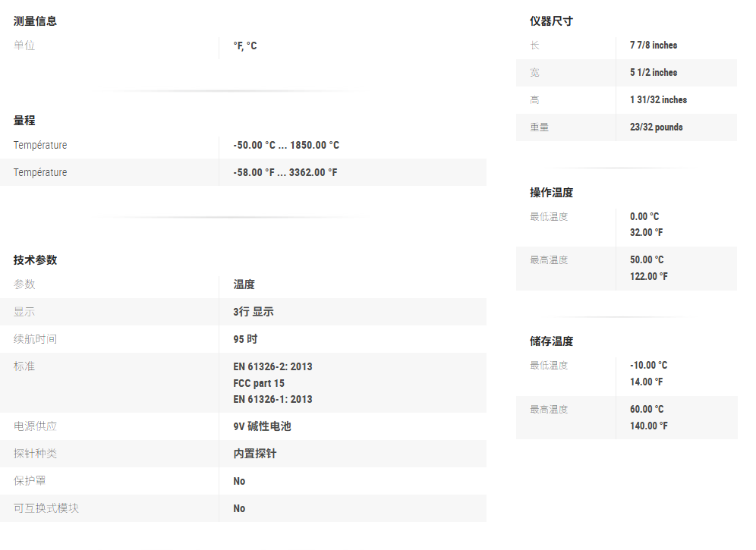Select the 95 时 battery life value
756x550 pixels.
click(x=245, y=339)
